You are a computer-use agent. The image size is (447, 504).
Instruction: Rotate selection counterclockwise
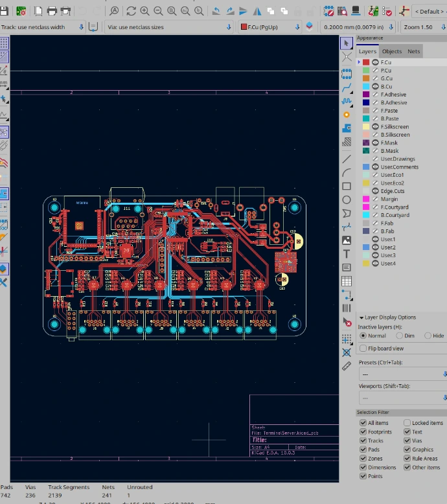click(x=216, y=11)
